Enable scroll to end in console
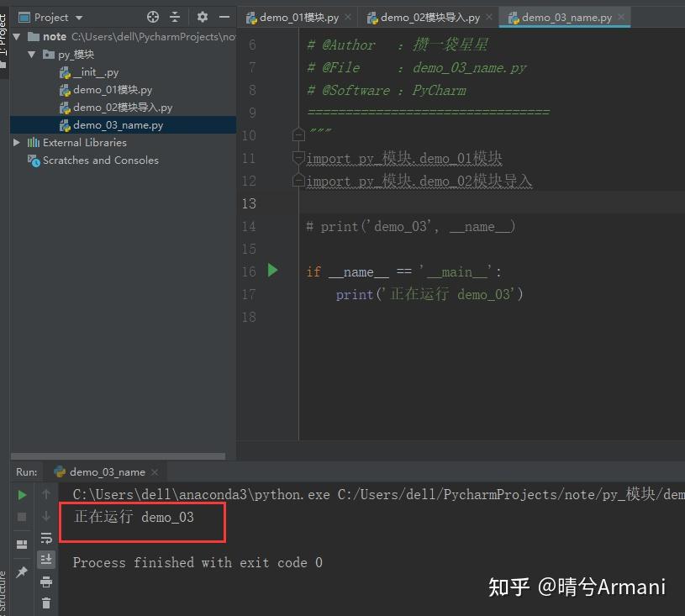685x616 pixels. click(46, 560)
